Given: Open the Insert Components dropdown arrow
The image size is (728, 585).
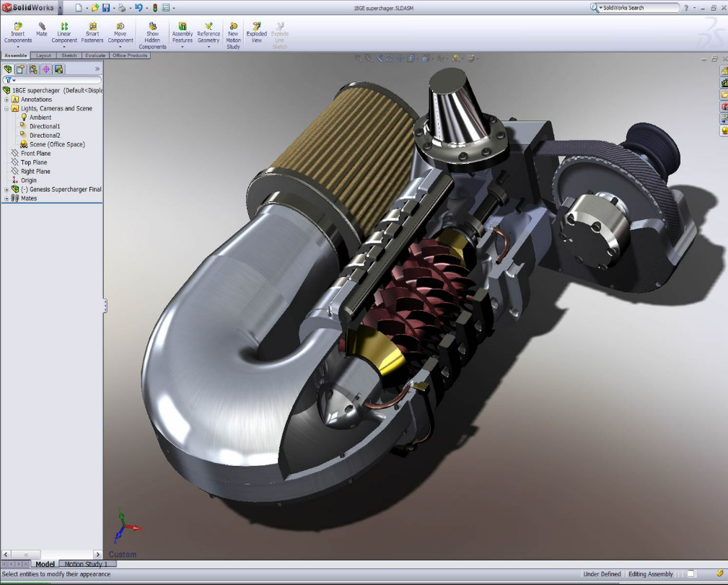Looking at the screenshot, I should pos(17,47).
